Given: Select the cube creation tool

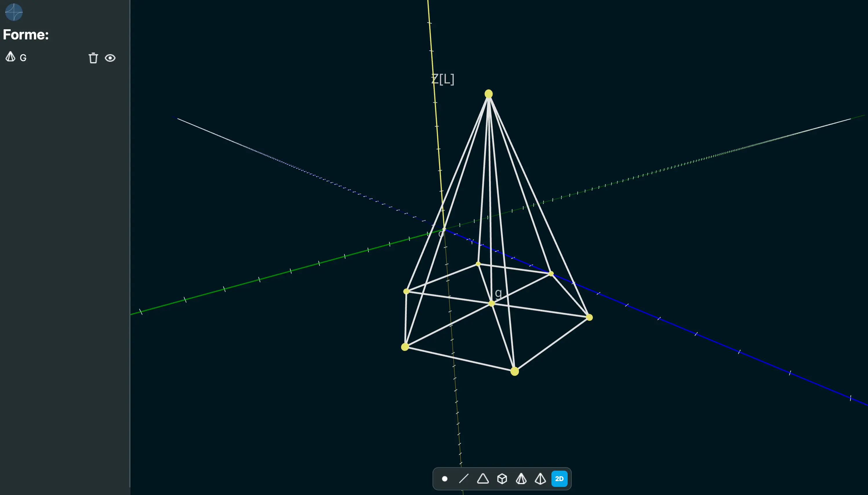Looking at the screenshot, I should click(x=502, y=479).
